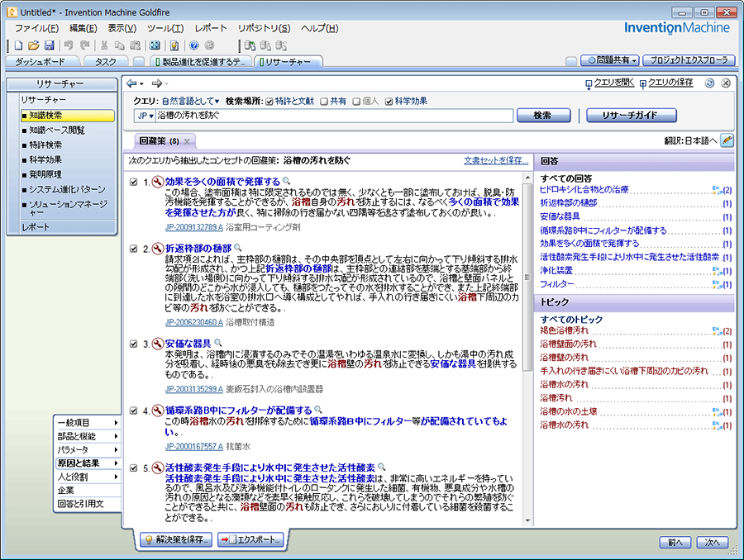Click the New document toolbar icon
This screenshot has height=560, width=744.
[18, 45]
